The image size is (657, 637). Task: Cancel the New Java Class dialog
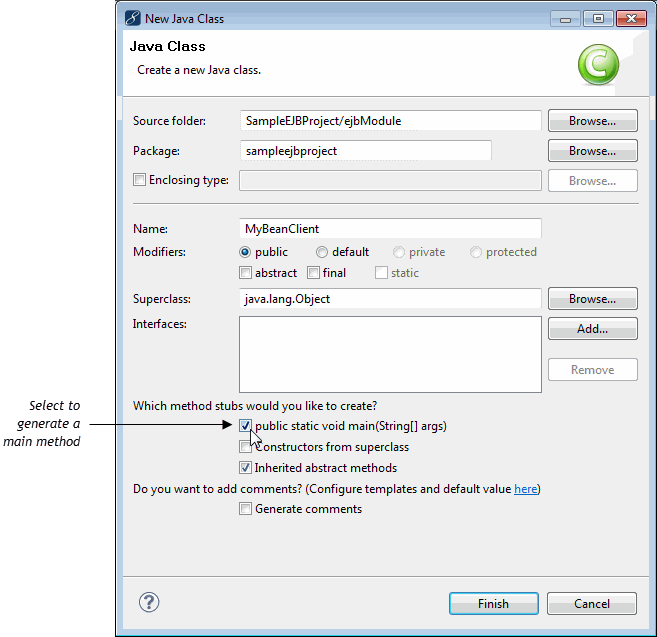(592, 604)
